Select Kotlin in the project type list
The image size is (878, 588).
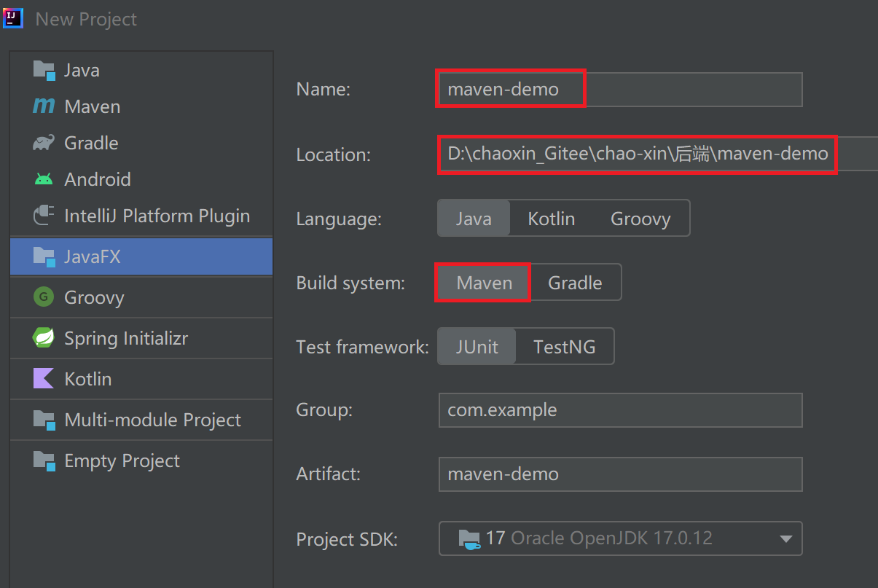(141, 379)
